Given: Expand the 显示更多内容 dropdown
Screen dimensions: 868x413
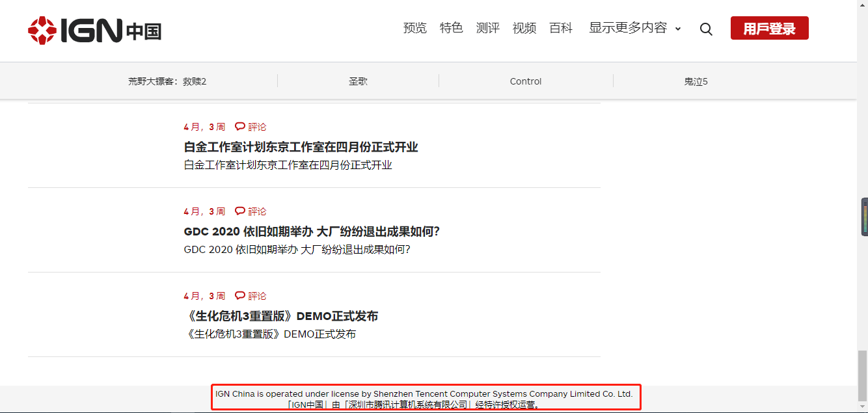Looking at the screenshot, I should click(634, 28).
